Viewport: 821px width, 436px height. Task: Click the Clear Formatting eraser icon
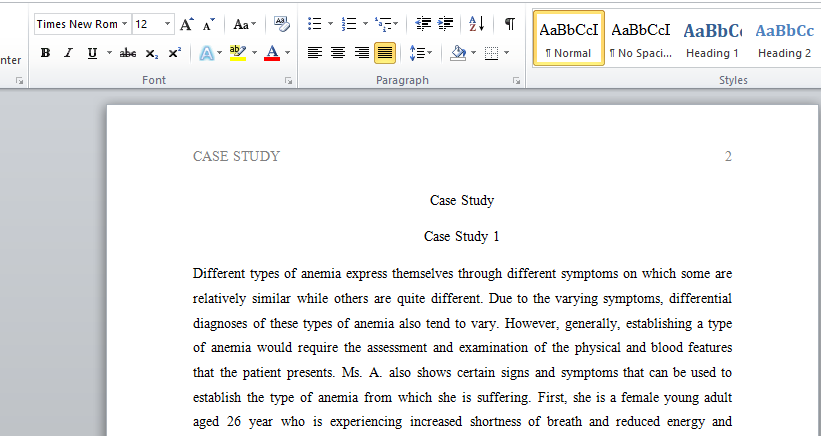282,24
